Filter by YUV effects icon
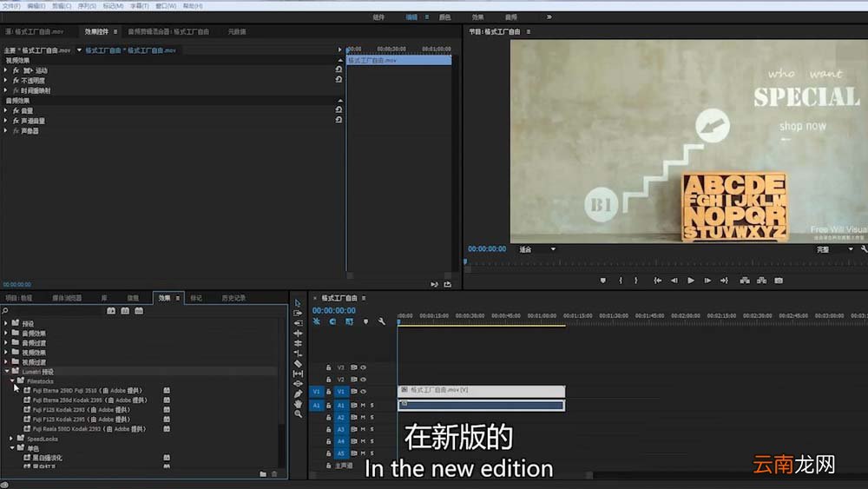Screen dimensions: 868x489 tap(139, 311)
